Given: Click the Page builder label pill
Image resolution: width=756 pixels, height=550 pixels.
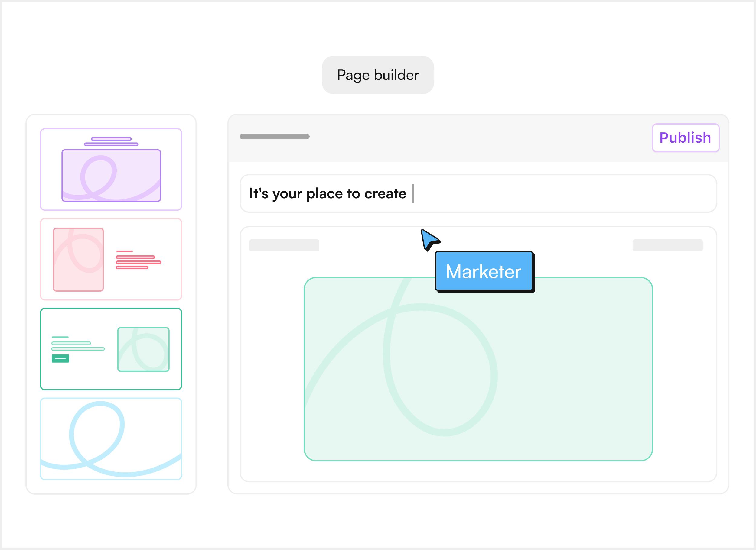Looking at the screenshot, I should tap(378, 75).
